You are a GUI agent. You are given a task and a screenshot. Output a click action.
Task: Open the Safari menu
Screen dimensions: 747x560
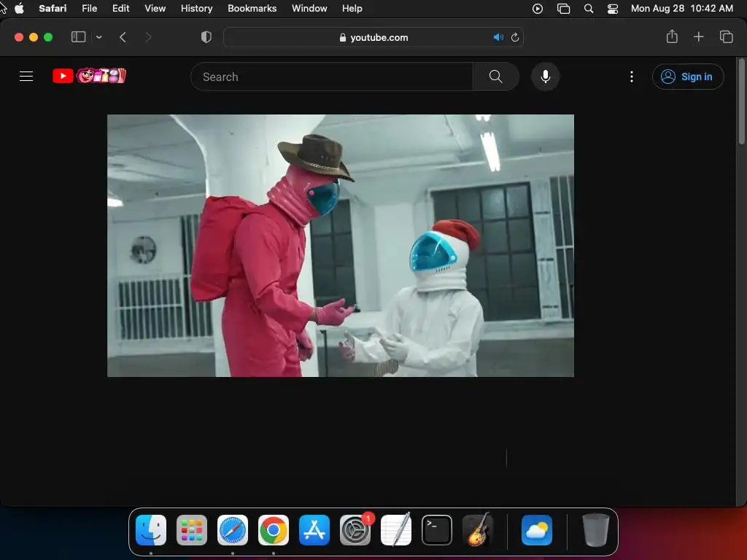click(x=53, y=8)
